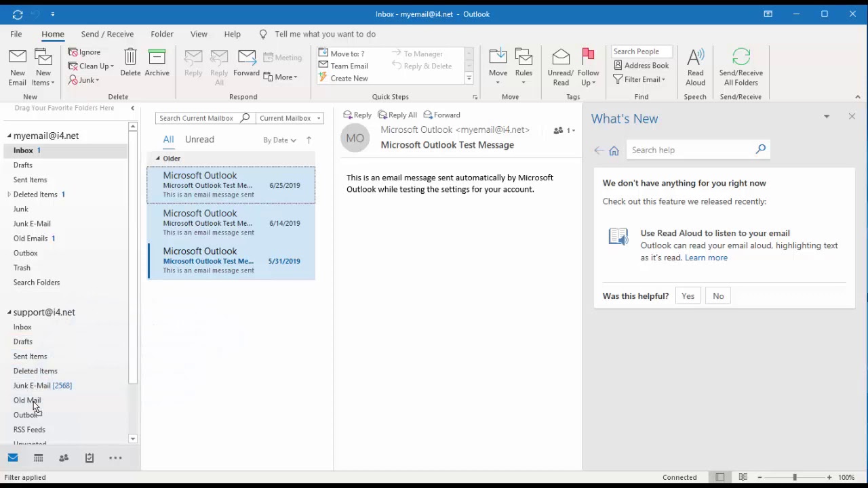The height and width of the screenshot is (488, 868).
Task: Open the Filter Email dropdown
Action: (x=639, y=79)
